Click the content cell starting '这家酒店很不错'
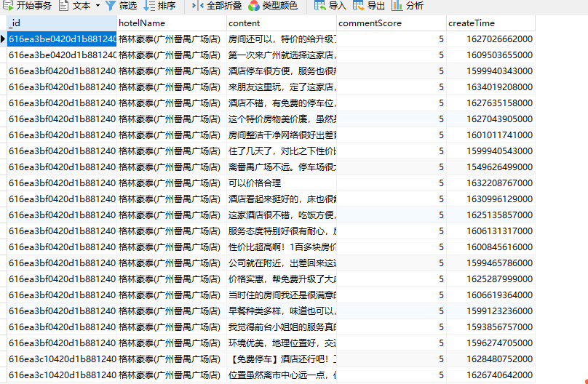Image resolution: width=588 pixels, height=384 pixels. [282, 215]
